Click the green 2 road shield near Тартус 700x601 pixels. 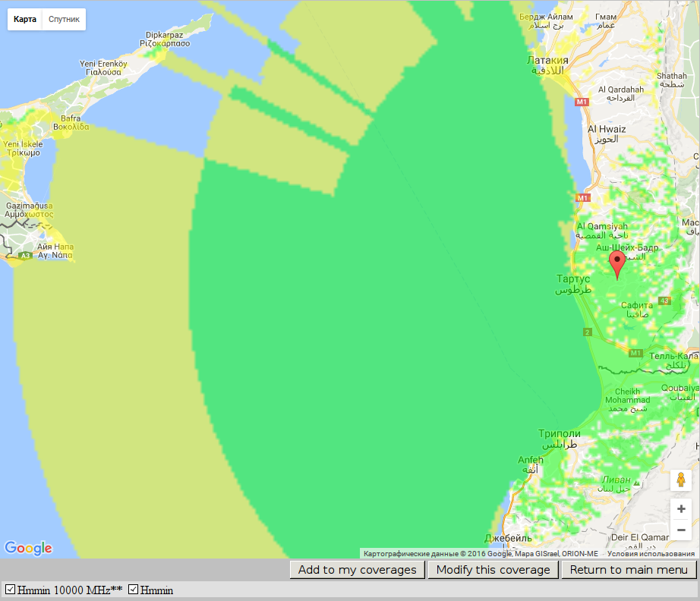(587, 332)
